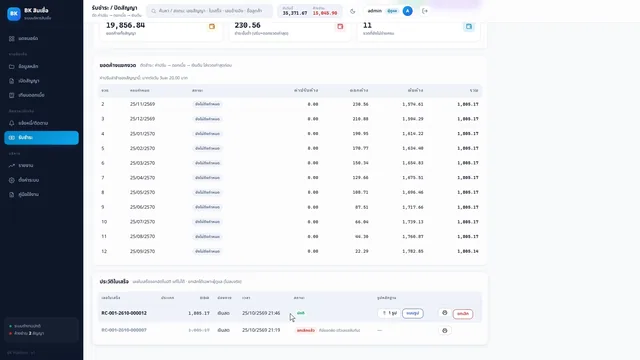Print receipt RC-001-2610-000007 via printer icon
Screen dimensions: 640x360
(445, 330)
